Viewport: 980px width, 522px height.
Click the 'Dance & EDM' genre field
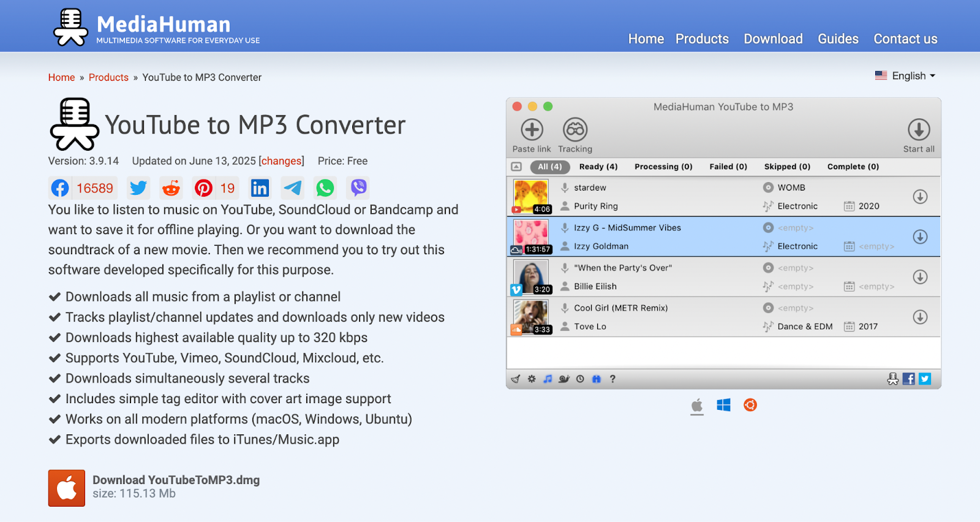[805, 327]
